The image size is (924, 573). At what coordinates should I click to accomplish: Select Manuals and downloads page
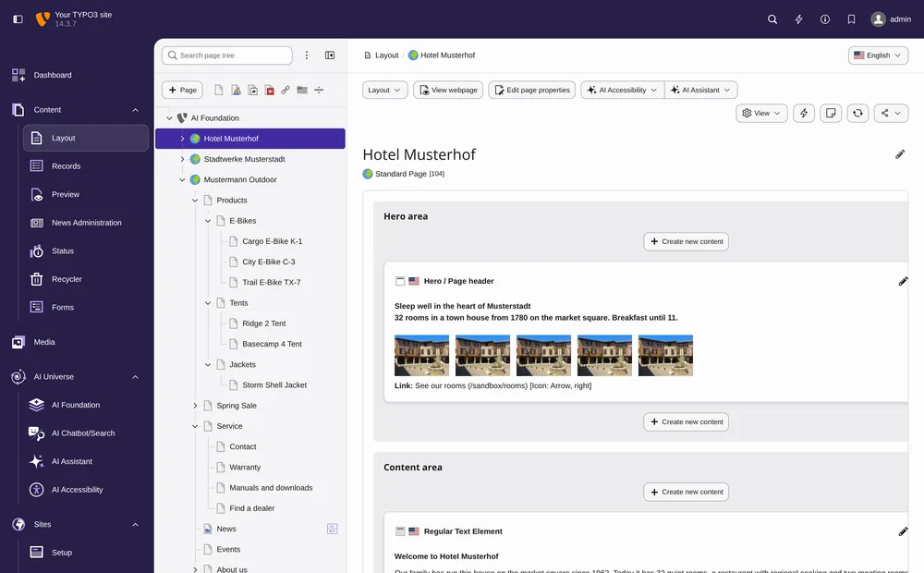click(x=271, y=488)
